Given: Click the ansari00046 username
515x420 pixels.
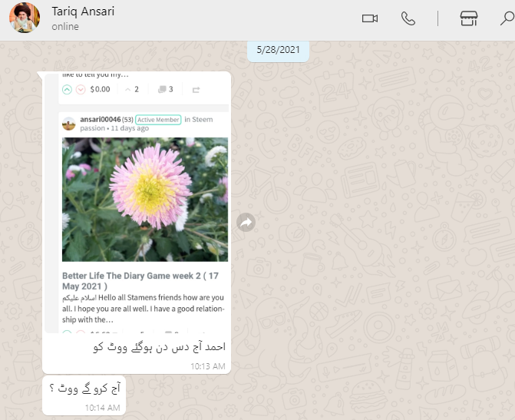Looking at the screenshot, I should tap(101, 120).
